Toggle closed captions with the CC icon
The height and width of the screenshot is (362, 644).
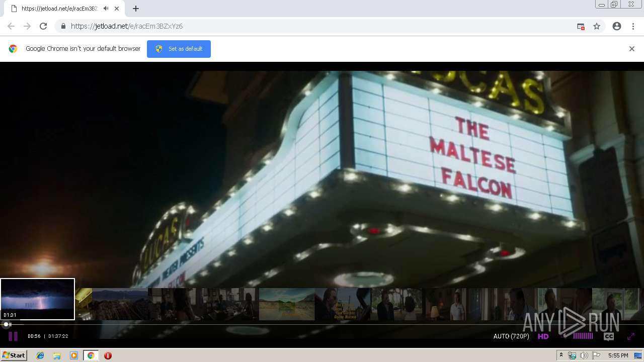point(609,337)
